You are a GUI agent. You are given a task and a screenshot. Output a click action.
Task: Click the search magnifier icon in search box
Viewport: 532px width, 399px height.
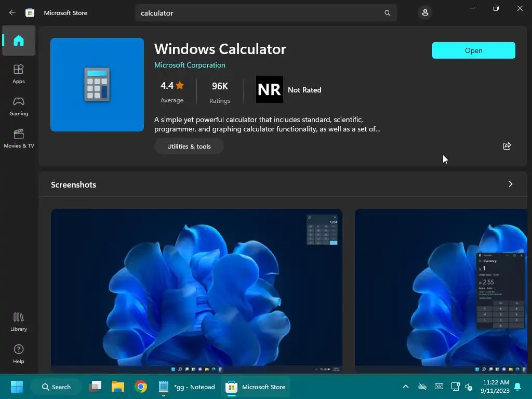pos(387,13)
